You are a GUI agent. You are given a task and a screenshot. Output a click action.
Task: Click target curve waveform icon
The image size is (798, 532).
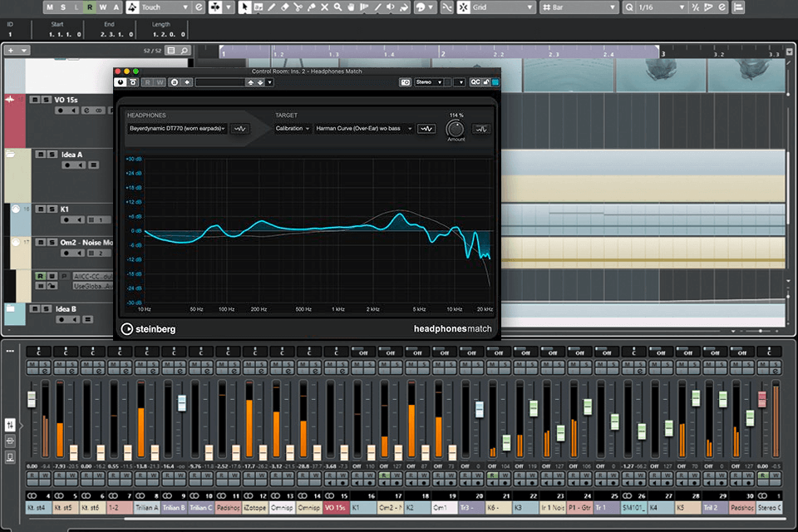tap(426, 129)
